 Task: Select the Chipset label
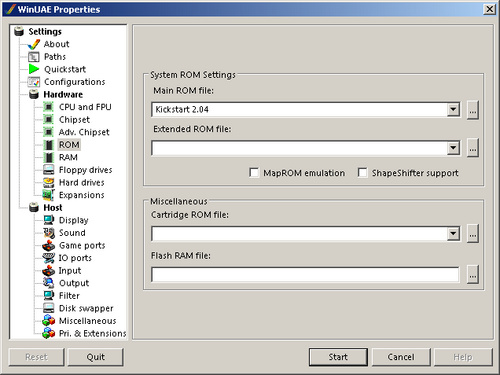[74, 120]
